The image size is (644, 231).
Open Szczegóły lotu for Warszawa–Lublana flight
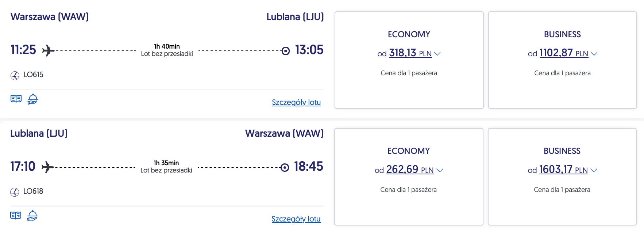click(x=296, y=102)
